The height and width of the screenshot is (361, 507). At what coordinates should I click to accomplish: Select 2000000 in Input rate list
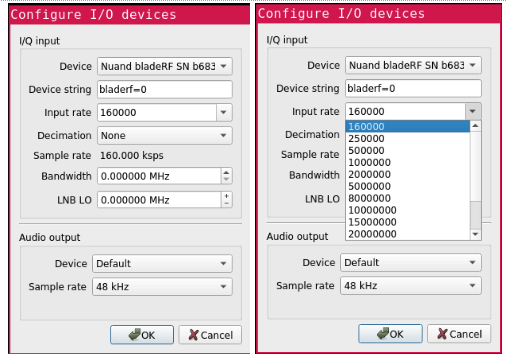coord(408,174)
